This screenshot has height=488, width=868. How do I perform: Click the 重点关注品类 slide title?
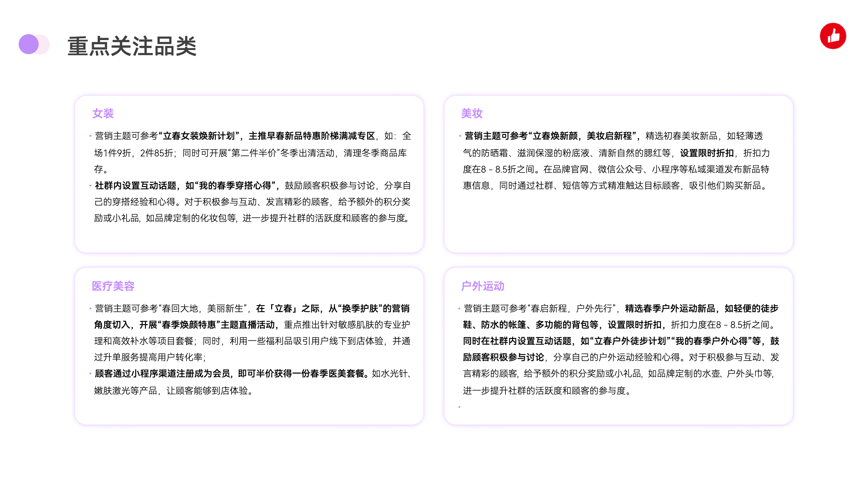click(132, 46)
